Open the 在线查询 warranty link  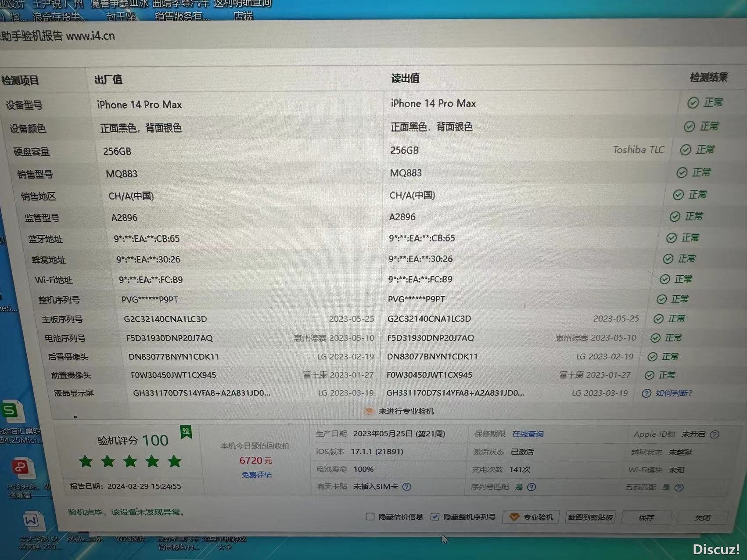pos(528,434)
